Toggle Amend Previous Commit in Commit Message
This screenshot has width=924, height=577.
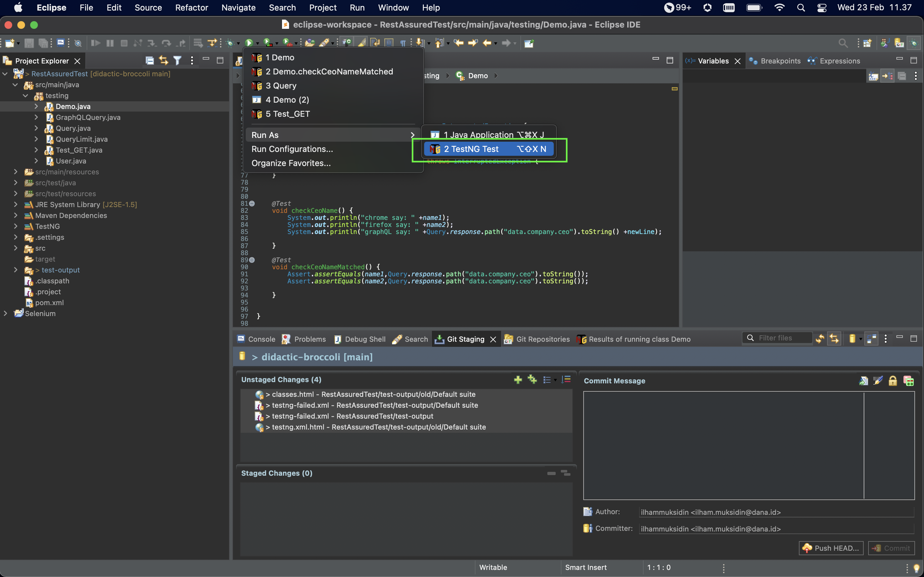pos(877,380)
